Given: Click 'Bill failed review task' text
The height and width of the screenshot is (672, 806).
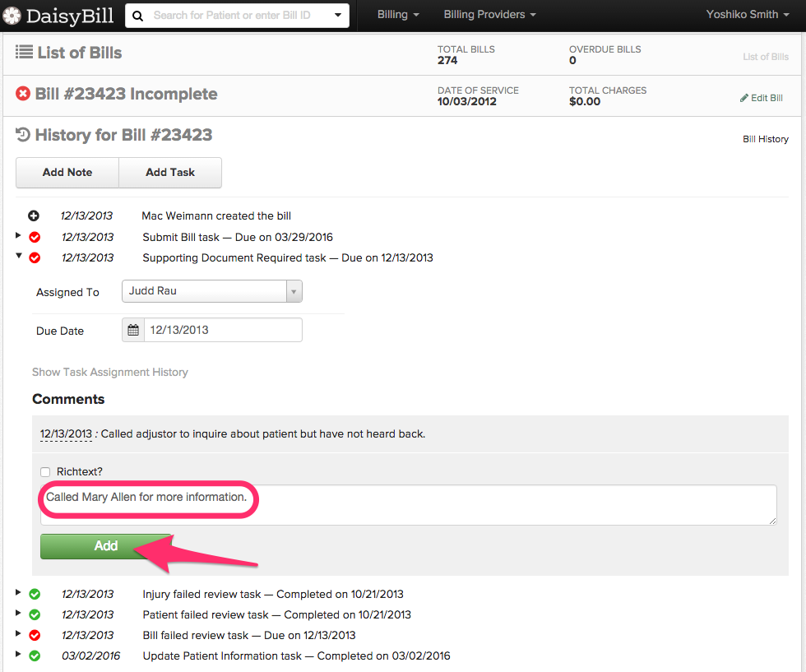Looking at the screenshot, I should pos(196,636).
